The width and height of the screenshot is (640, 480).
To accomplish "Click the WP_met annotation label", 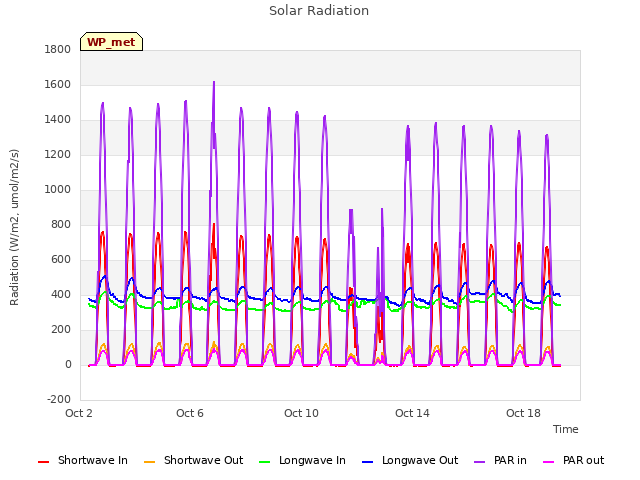I will click(111, 42).
